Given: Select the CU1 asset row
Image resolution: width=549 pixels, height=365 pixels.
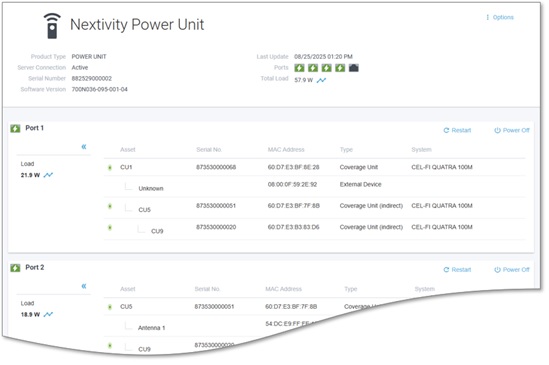Looking at the screenshot, I should (x=314, y=167).
